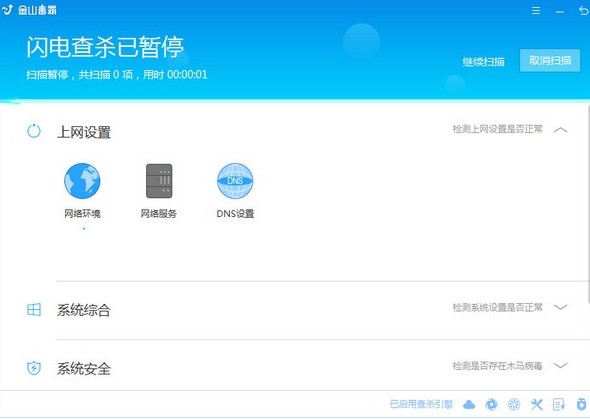Click the blue swirl engine icon

(491, 404)
